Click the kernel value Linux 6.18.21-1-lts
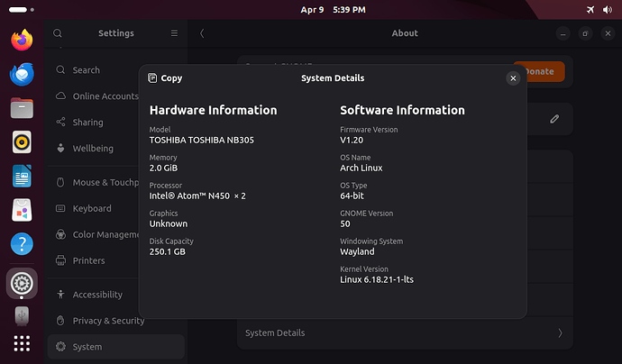Screen dimensions: 622x364 377,279
